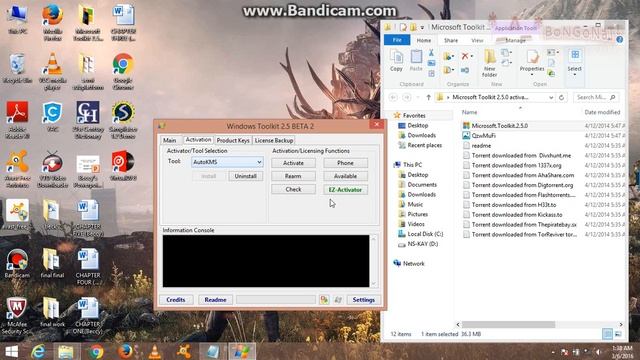Click the Credits button
640x360 pixels.
click(x=176, y=300)
